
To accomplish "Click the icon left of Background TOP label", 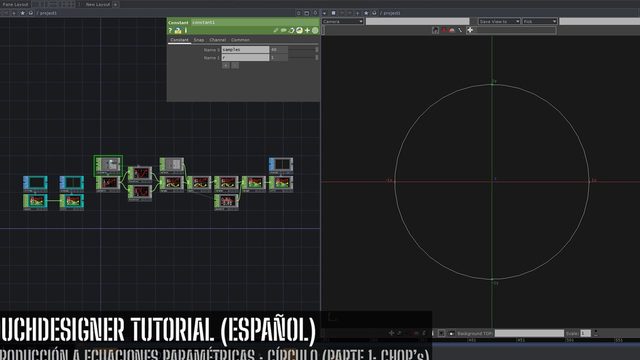I will [451, 333].
